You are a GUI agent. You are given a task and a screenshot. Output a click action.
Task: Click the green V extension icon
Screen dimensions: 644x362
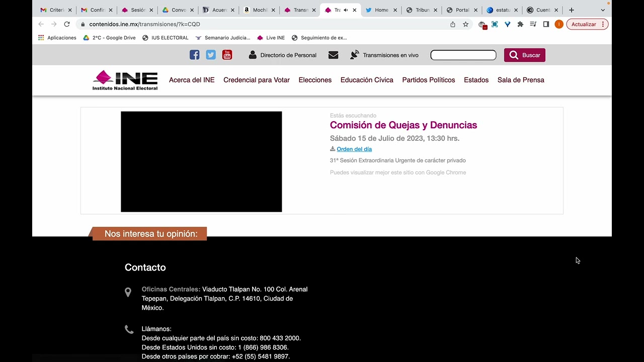(508, 24)
